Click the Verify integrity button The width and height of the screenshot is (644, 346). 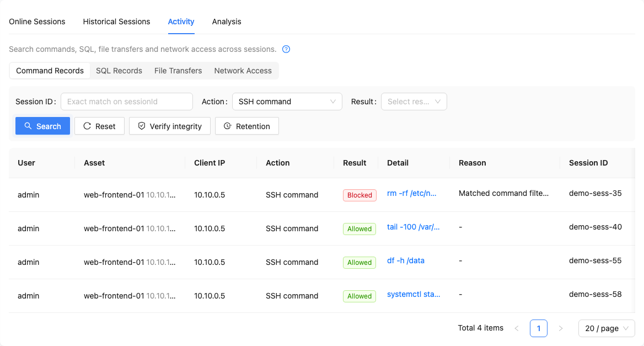(170, 126)
